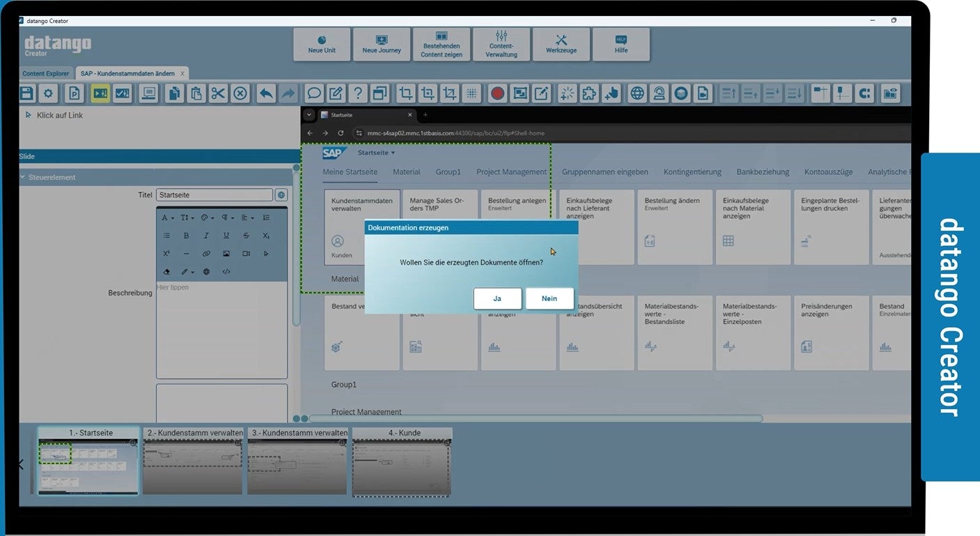Image resolution: width=980 pixels, height=536 pixels.
Task: Click the monitor screen toolbar icon
Action: coord(148,93)
